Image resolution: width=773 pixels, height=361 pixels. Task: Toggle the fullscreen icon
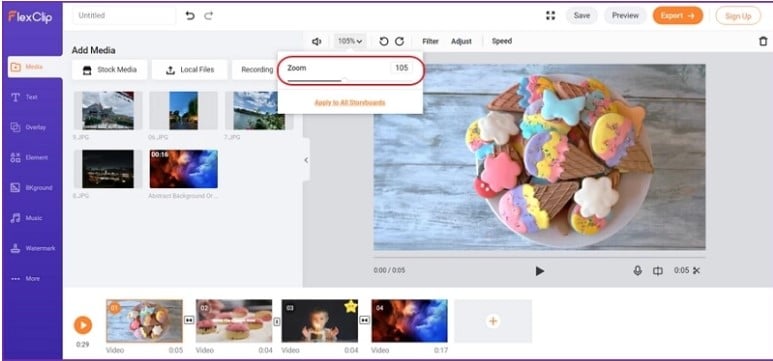click(551, 16)
